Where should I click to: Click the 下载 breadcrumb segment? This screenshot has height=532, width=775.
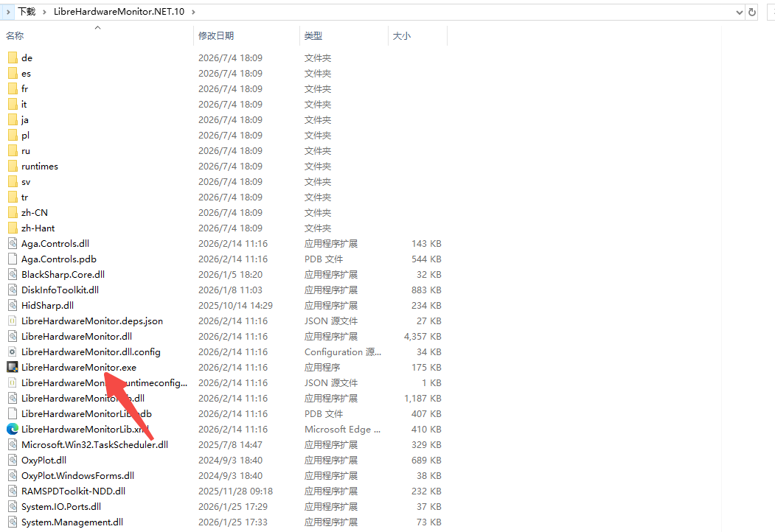27,11
